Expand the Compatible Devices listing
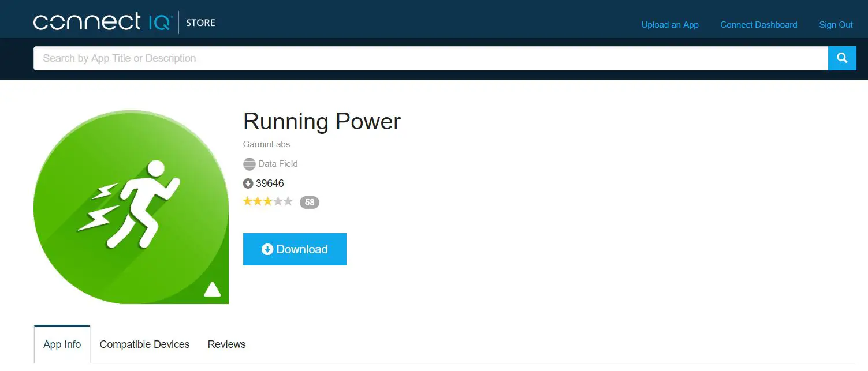The height and width of the screenshot is (371, 868). click(144, 344)
